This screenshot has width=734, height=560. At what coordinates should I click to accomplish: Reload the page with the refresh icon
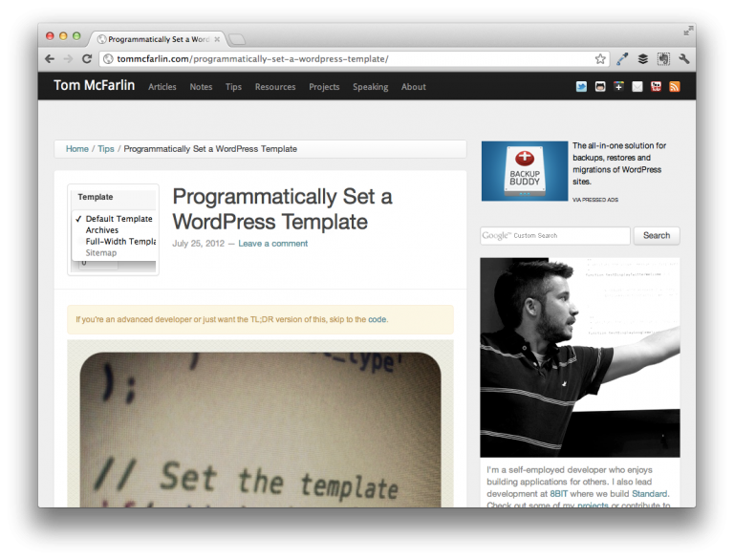pyautogui.click(x=87, y=59)
